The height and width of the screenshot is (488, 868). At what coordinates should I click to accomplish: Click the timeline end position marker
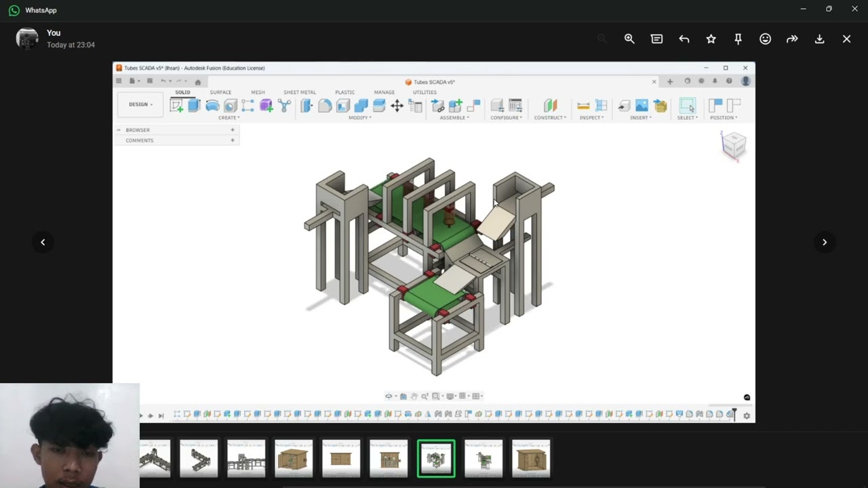coord(733,414)
